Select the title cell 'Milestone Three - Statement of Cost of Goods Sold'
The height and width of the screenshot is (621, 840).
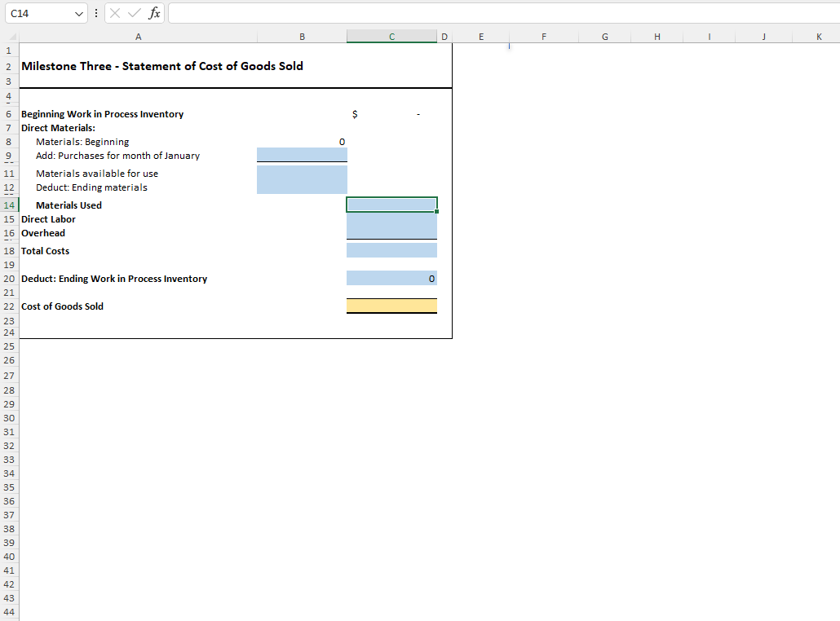pos(162,66)
